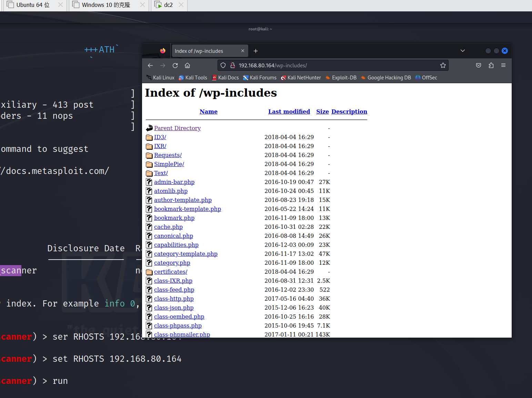Open the Kali NetHunter bookmark
The image size is (532, 398).
(301, 78)
